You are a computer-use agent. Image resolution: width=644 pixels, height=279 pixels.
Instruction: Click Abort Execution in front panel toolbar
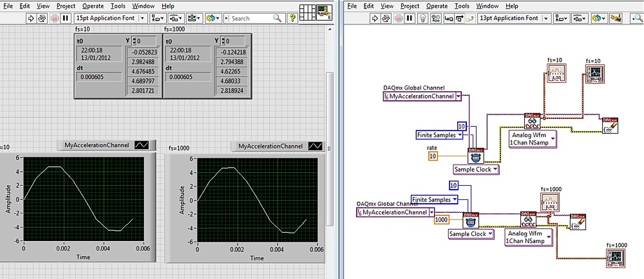tap(54, 18)
